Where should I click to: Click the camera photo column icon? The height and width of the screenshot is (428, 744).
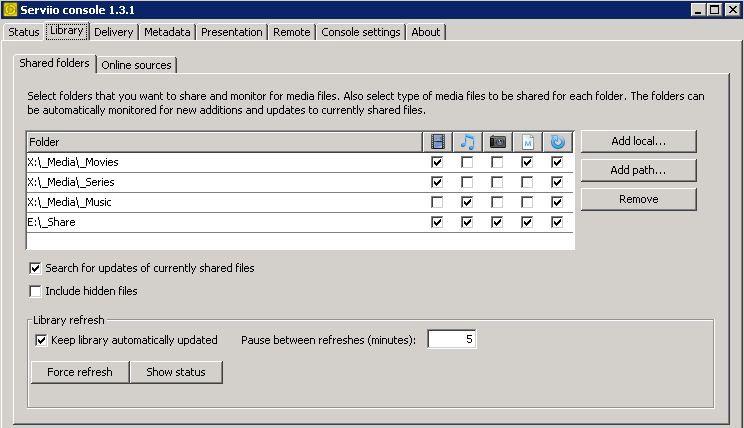(x=497, y=142)
